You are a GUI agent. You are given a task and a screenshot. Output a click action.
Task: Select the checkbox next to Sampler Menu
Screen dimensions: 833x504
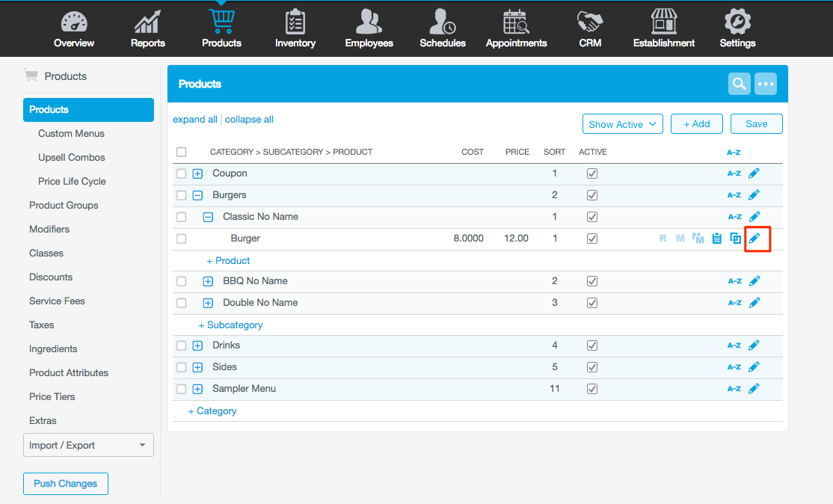click(181, 389)
